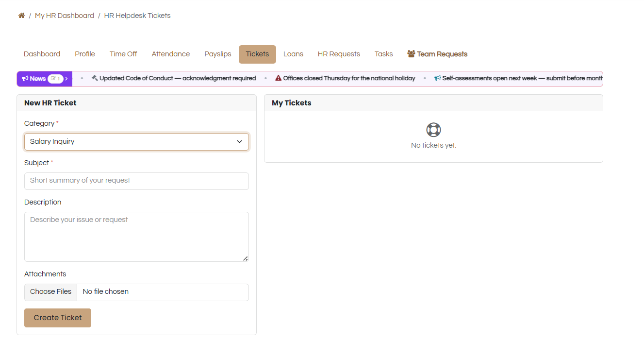Submit with Create Ticket button
This screenshot has height=358, width=644.
[x=58, y=318]
